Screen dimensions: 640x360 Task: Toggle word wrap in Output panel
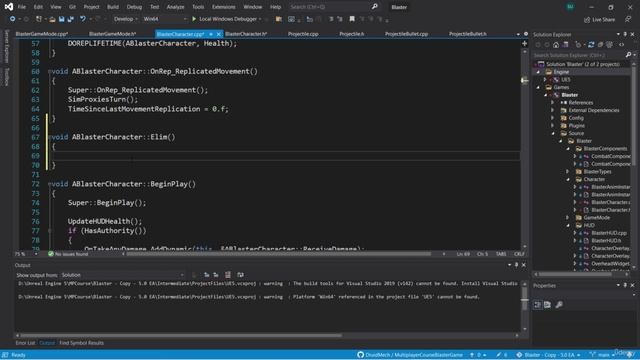[240, 275]
